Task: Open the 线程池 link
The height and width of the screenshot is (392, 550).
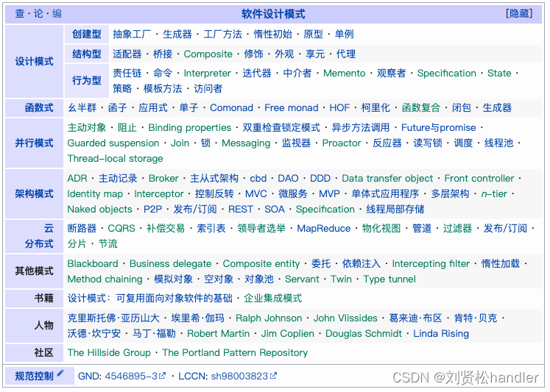Action: (498, 143)
